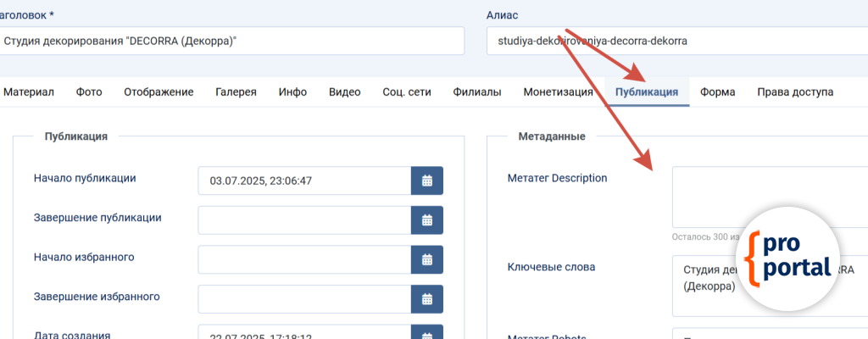Open calendar picker for Завершение избранного
The width and height of the screenshot is (868, 339).
[x=427, y=299]
